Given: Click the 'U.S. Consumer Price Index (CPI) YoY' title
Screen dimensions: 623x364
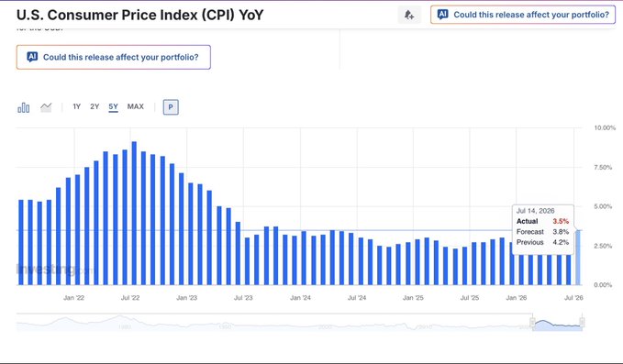Looking at the screenshot, I should point(139,15).
